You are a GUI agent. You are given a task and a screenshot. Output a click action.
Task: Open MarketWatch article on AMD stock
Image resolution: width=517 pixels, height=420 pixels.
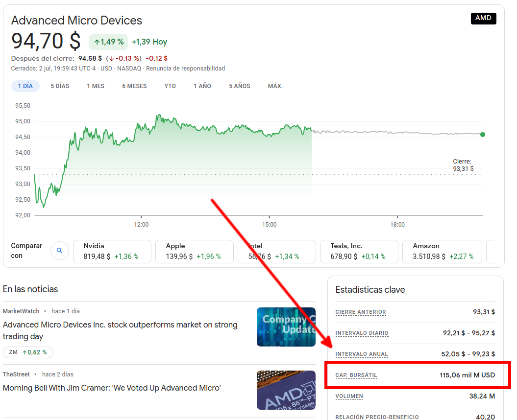120,330
